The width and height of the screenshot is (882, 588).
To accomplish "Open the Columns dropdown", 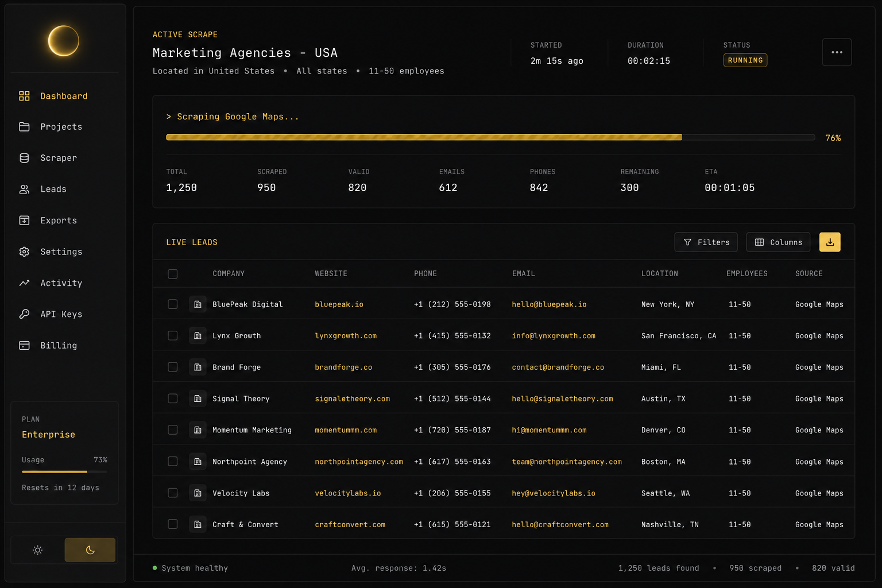I will tap(778, 242).
